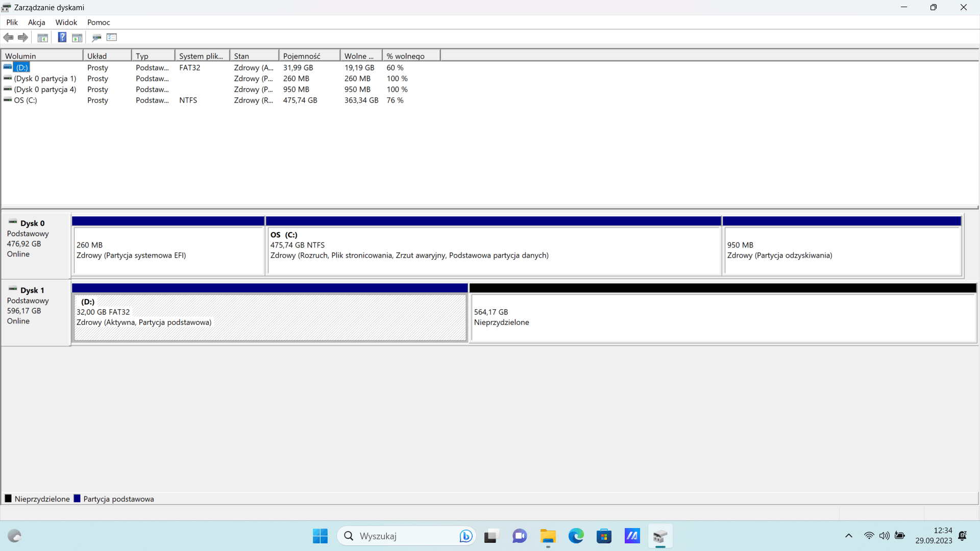Click the back arrow toolbar icon
Image resolution: width=980 pixels, height=551 pixels.
8,37
